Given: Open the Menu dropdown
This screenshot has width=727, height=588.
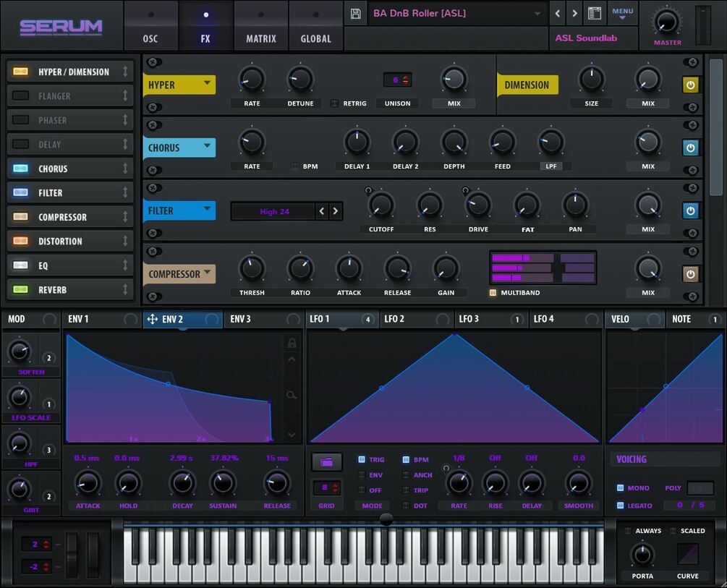Looking at the screenshot, I should [x=622, y=14].
